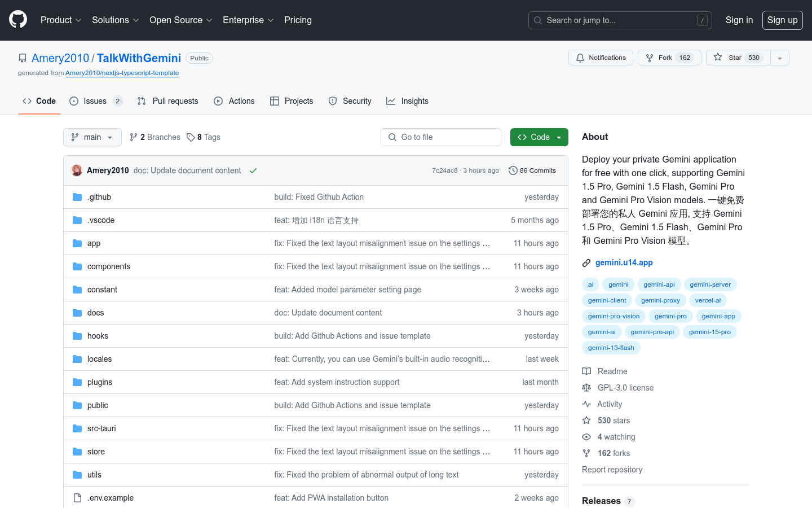The height and width of the screenshot is (508, 812).
Task: Open the locales folder
Action: (x=100, y=359)
